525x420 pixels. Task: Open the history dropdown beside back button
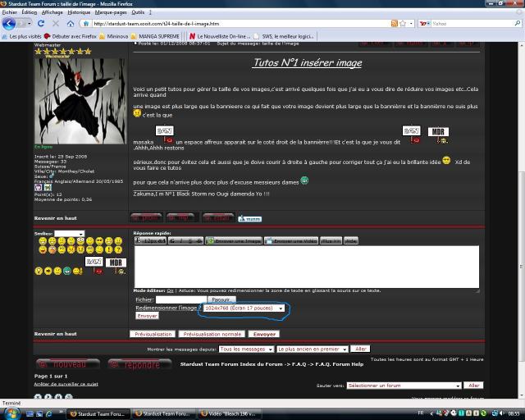pyautogui.click(x=30, y=24)
